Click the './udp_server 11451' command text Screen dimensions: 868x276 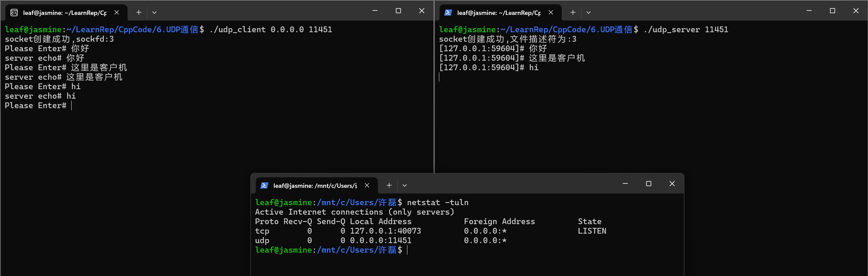pyautogui.click(x=686, y=29)
